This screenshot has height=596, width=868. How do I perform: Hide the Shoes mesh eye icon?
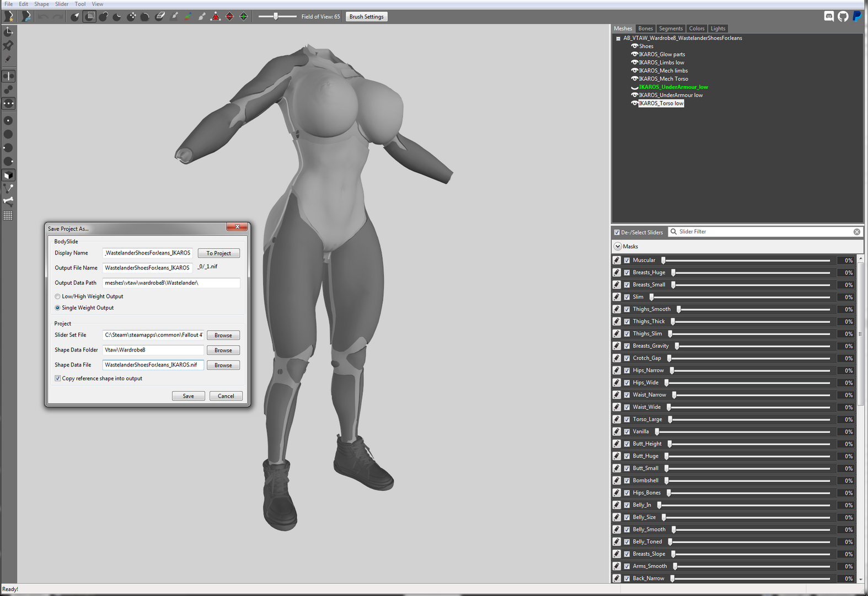635,46
